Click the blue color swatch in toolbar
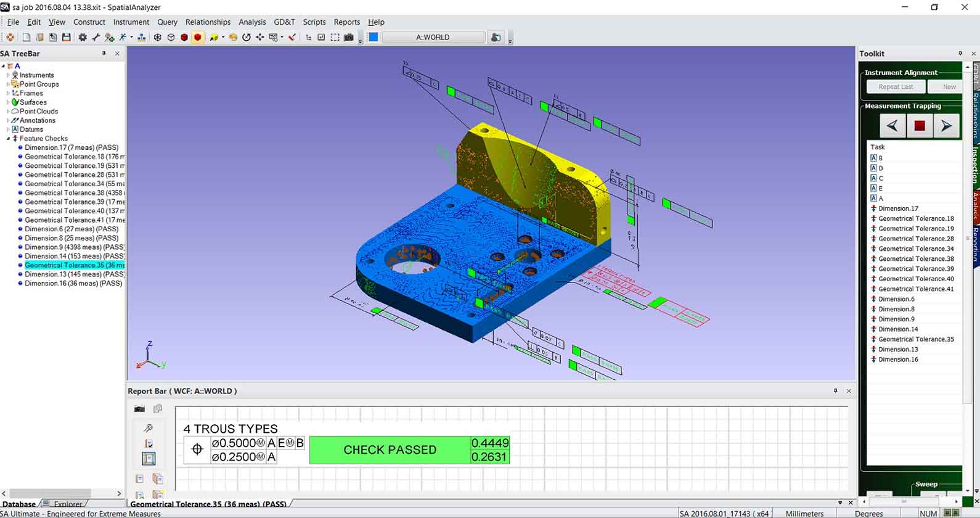The image size is (980, 518). pos(373,38)
